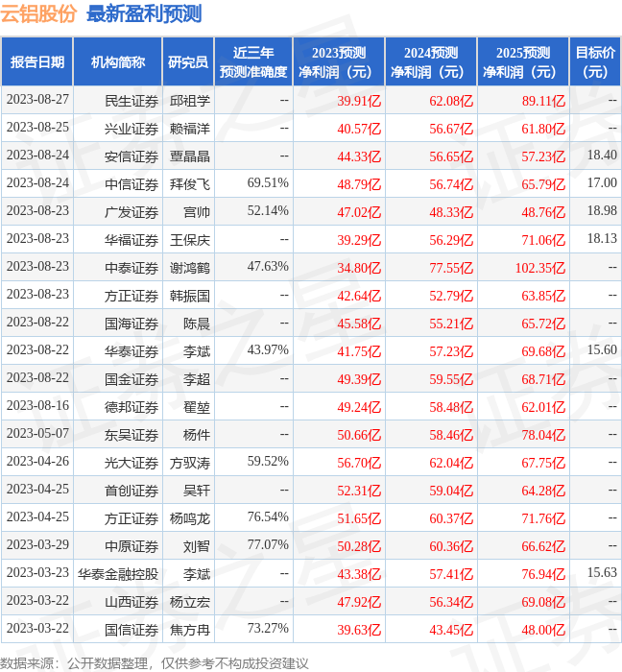Click the 数据来源 disclaimer footer text

point(155,663)
